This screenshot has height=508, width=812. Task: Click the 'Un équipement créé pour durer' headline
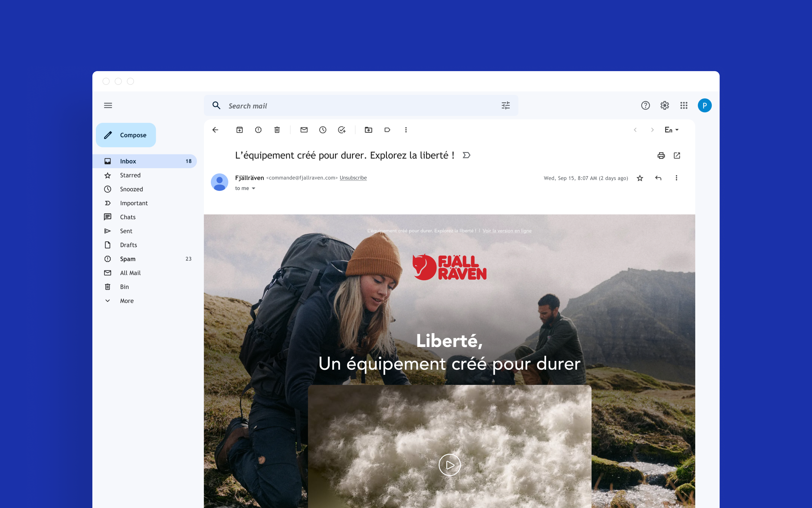click(x=449, y=364)
